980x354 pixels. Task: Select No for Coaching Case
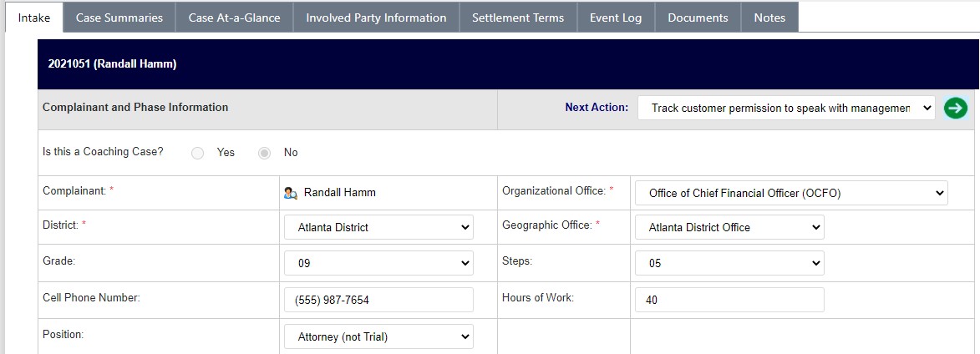[264, 153]
